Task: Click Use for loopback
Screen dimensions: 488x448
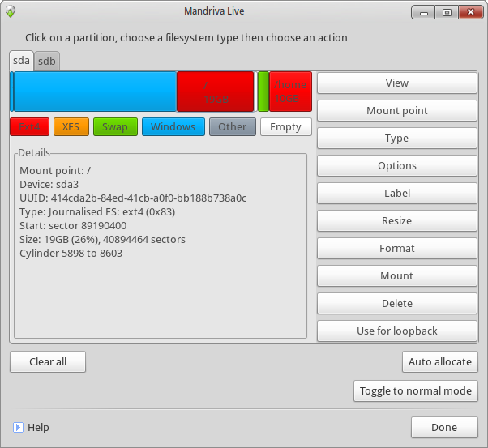Action: point(397,331)
